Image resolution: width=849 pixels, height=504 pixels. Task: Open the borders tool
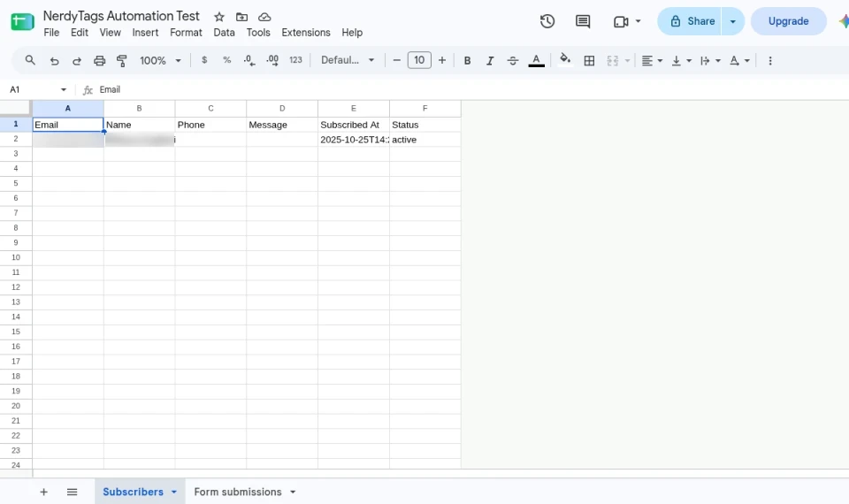click(589, 61)
